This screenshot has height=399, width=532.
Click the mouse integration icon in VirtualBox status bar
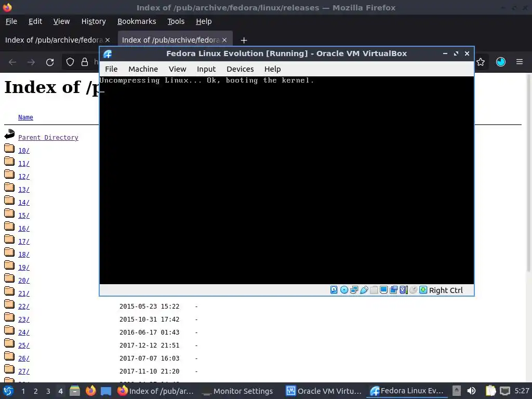[x=413, y=290]
